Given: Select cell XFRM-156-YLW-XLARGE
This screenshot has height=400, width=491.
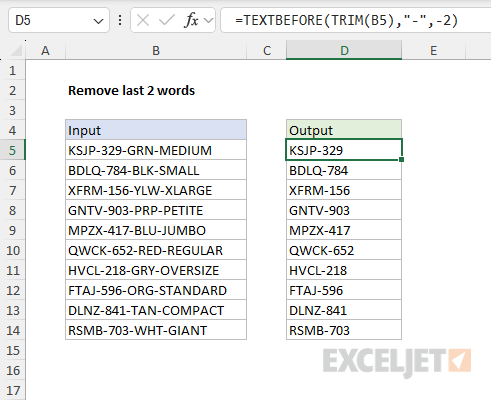Looking at the screenshot, I should pos(156,190).
